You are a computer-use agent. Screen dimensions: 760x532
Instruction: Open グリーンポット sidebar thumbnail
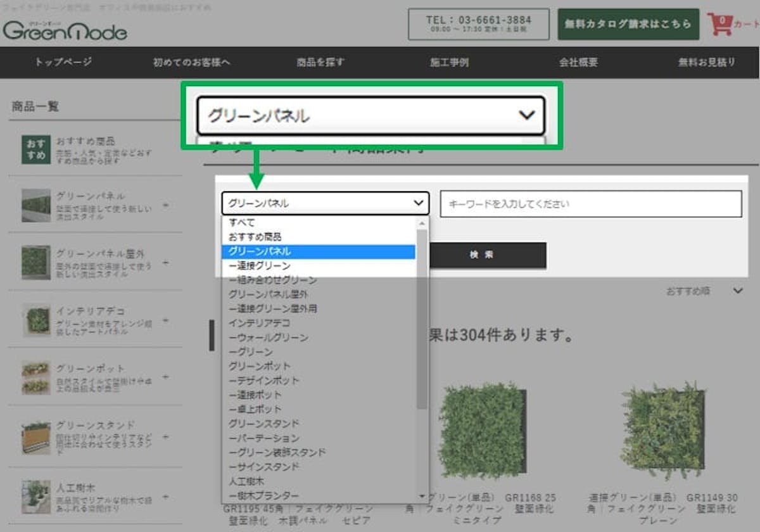click(x=36, y=377)
